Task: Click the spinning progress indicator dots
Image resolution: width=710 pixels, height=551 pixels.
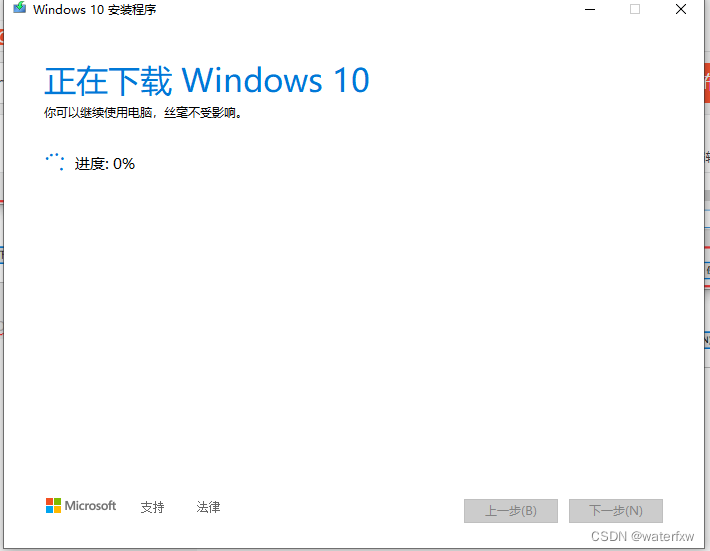Action: [x=55, y=162]
